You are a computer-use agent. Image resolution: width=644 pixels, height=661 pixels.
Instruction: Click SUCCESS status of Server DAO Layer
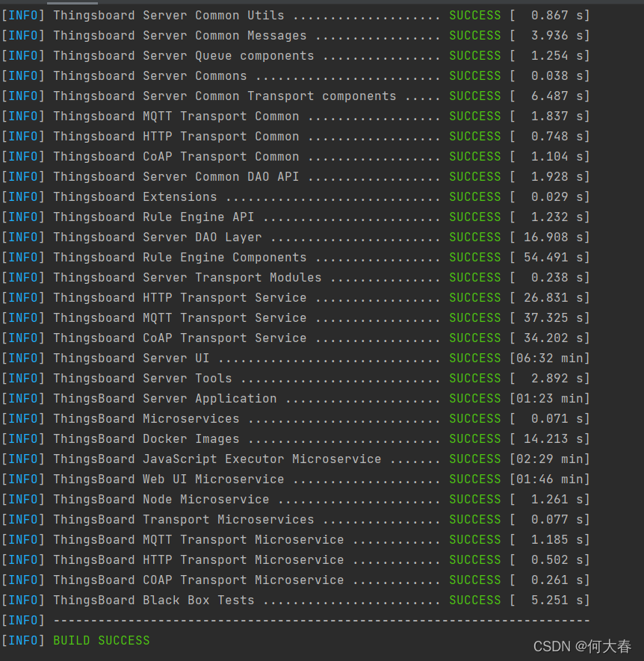pyautogui.click(x=474, y=237)
